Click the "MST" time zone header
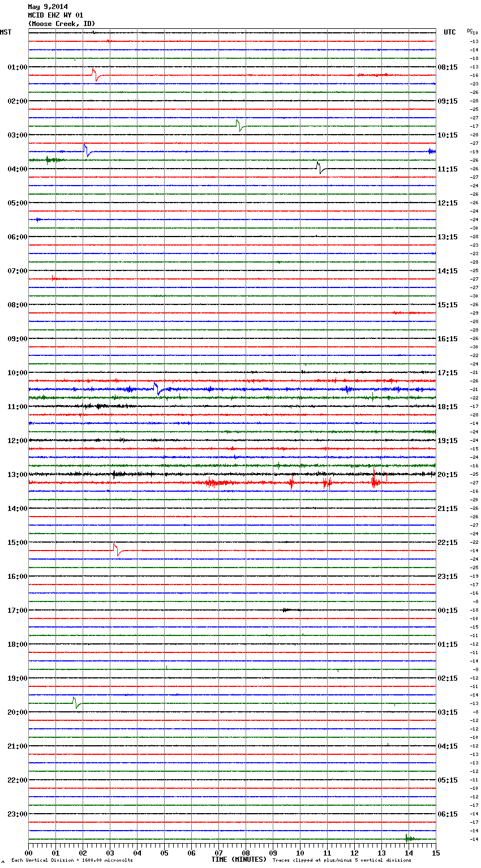Screen dimensions: 481x868 (x=6, y=32)
